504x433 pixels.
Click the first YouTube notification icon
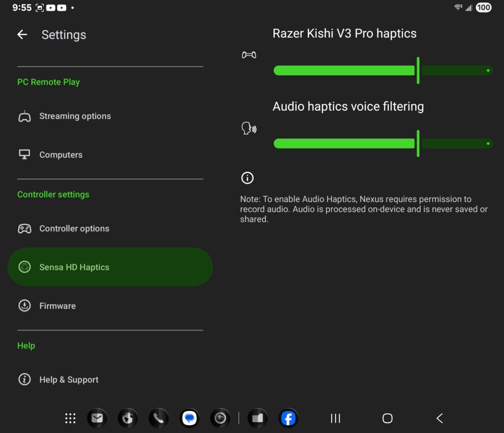[x=51, y=8]
